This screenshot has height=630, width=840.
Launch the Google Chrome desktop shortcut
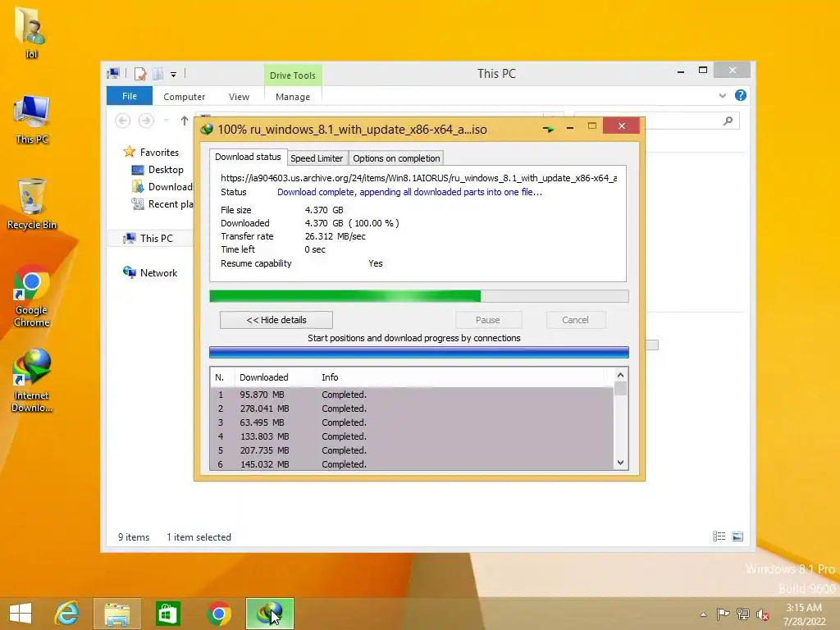[32, 295]
